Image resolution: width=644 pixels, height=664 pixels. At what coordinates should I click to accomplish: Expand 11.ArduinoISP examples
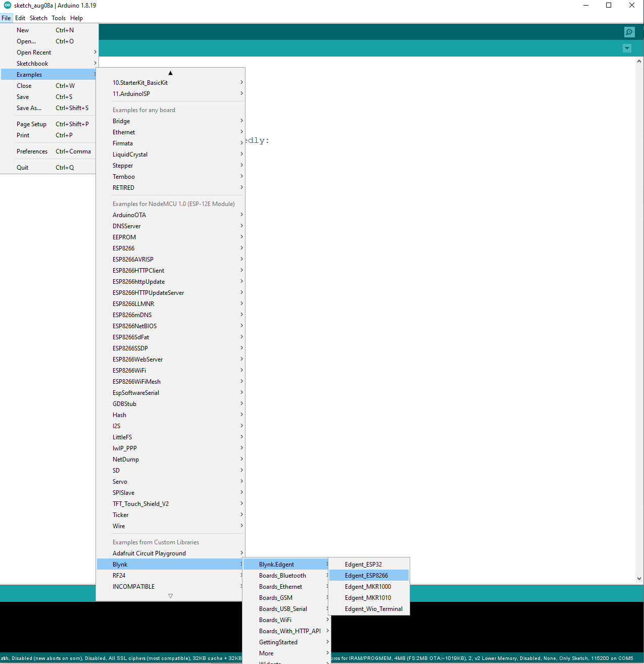tap(170, 94)
